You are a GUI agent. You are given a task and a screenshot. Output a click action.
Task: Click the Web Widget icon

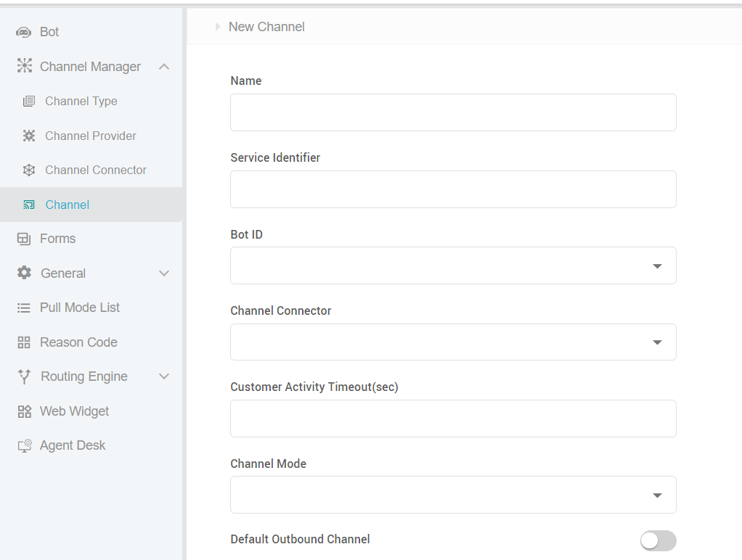pyautogui.click(x=24, y=411)
